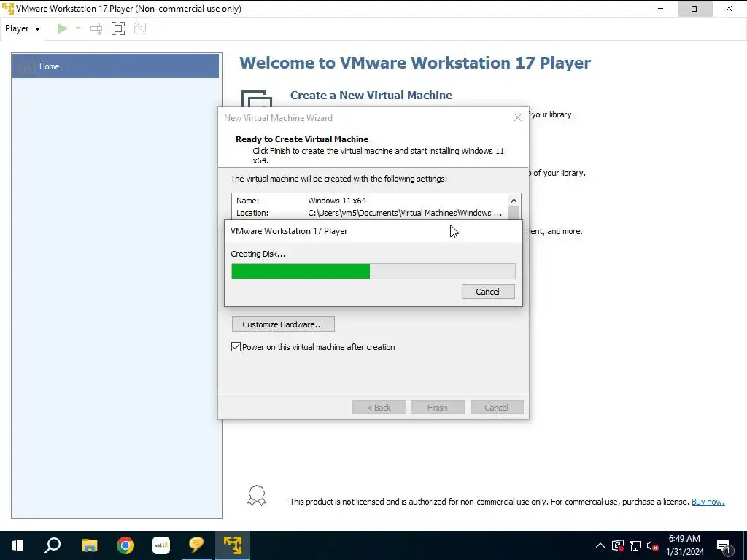Expand the power options arrow beside play
Screen dimensions: 747x560
point(78,28)
